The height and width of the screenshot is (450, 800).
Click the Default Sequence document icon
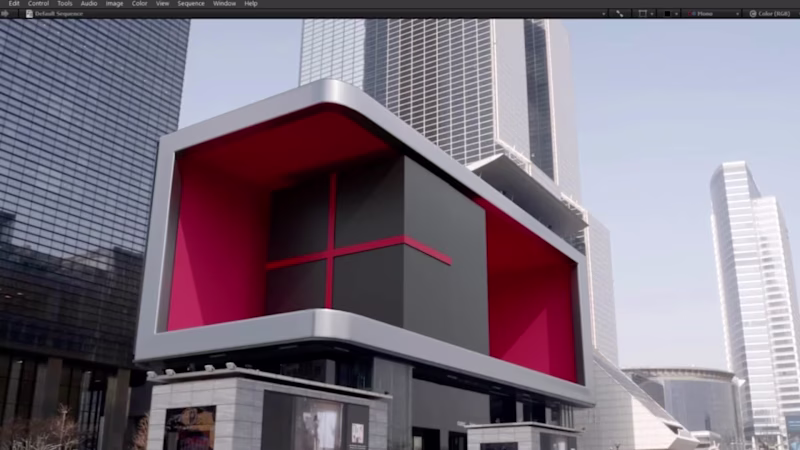(x=29, y=14)
